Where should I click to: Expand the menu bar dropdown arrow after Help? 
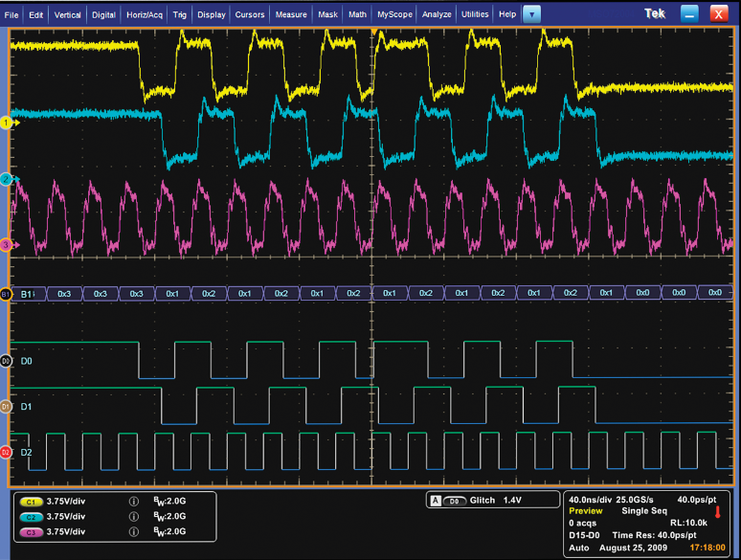tap(532, 14)
